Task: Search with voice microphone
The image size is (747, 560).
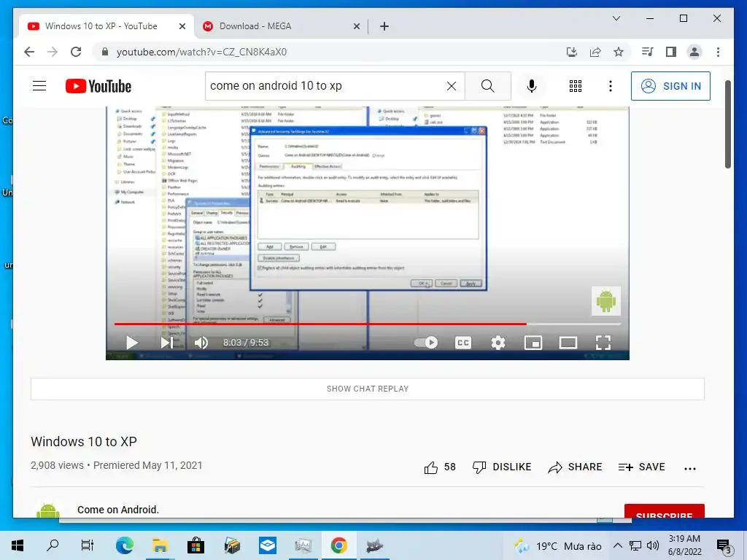Action: coord(532,86)
